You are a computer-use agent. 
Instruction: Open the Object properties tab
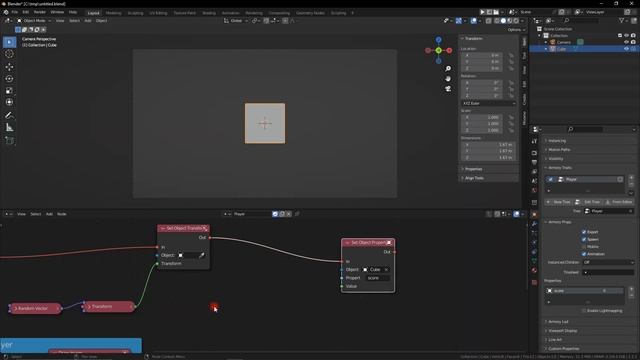pos(534,214)
